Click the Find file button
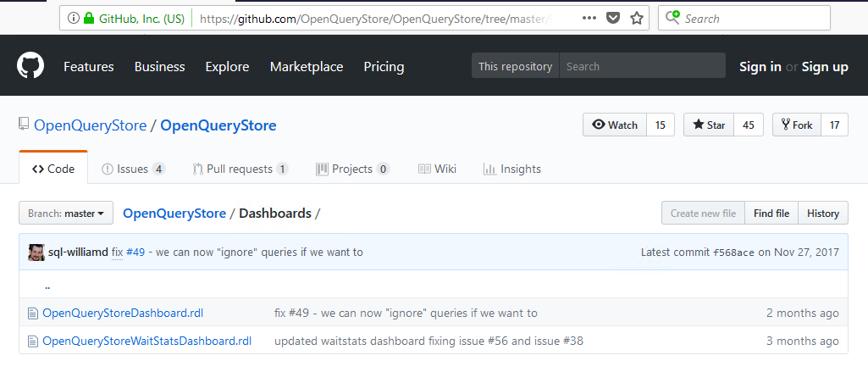 tap(771, 214)
